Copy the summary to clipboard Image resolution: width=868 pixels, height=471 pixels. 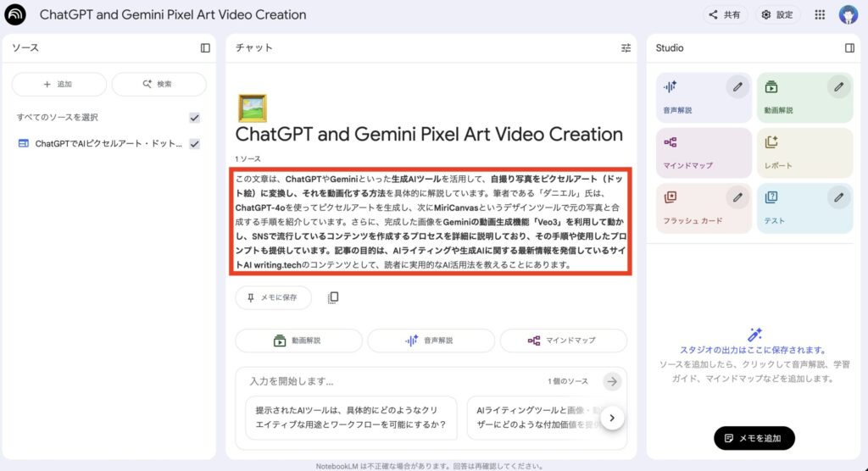[333, 297]
